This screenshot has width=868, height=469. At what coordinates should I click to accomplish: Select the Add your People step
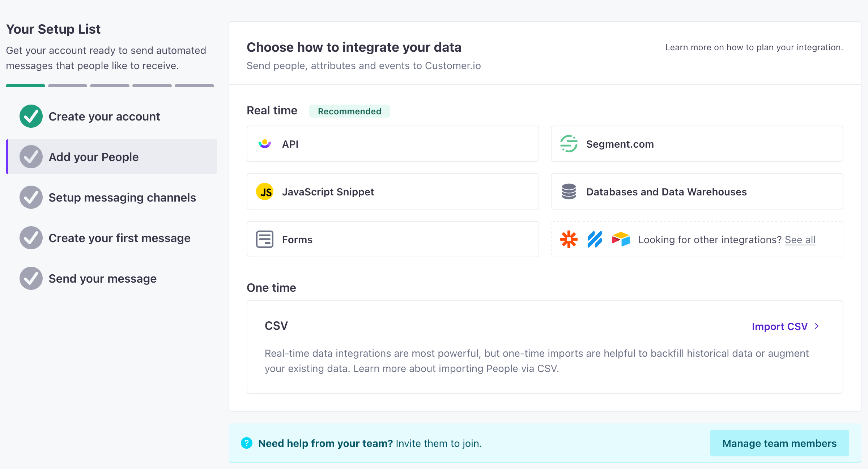coord(111,157)
